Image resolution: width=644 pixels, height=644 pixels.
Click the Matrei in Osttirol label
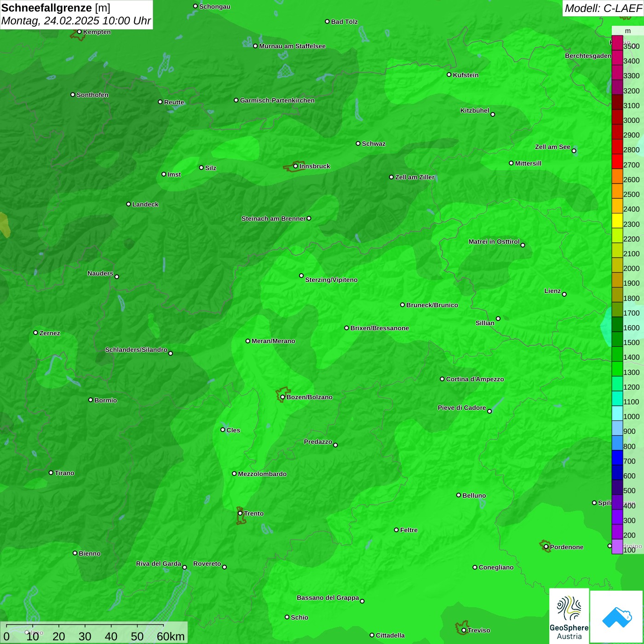[494, 241]
